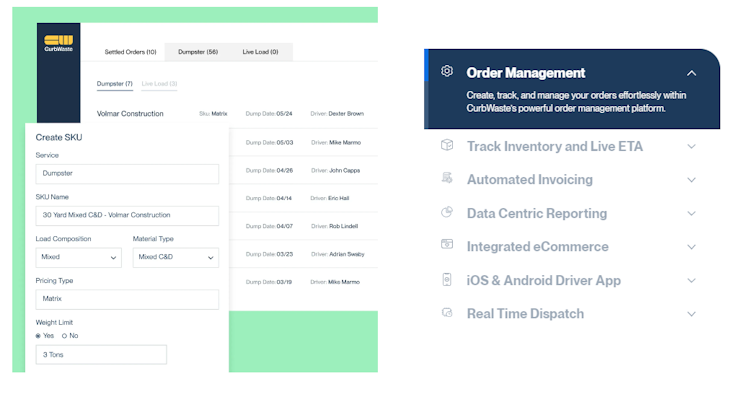Select the Dumpster (7) sub-tab
The width and height of the screenshot is (750, 415).
[x=114, y=84]
